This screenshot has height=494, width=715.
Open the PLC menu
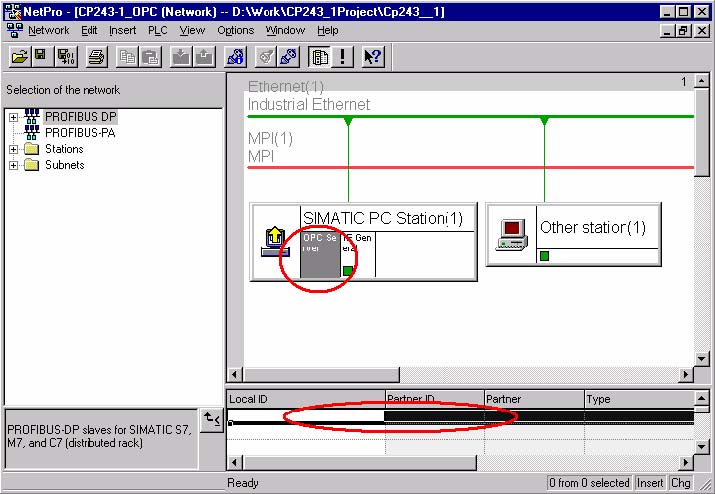tap(157, 31)
